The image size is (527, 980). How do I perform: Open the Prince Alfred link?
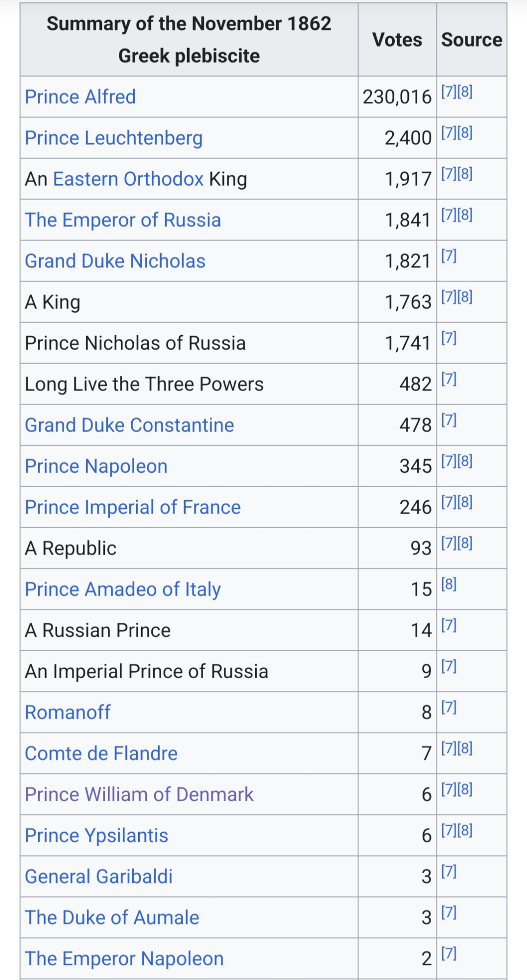click(80, 97)
